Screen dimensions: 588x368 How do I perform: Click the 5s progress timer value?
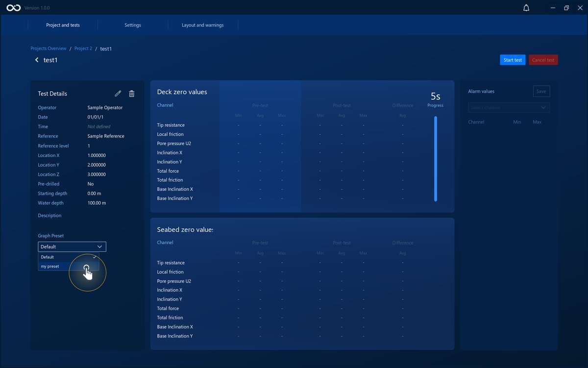[x=436, y=96]
